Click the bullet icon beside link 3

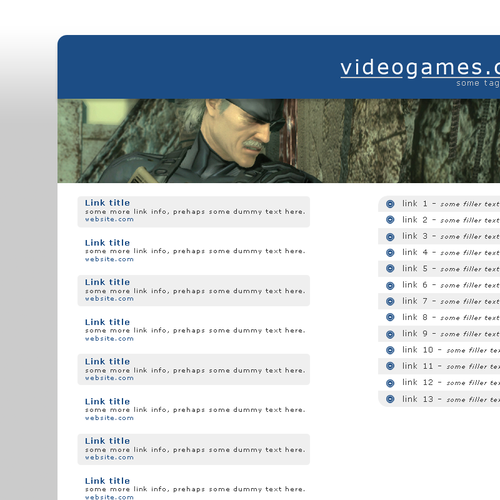(390, 237)
